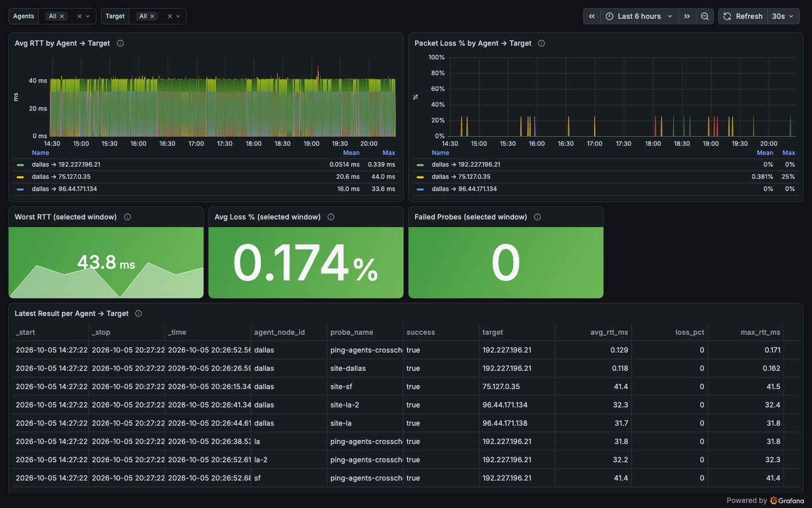Click the Refresh dashboard button
This screenshot has height=508, width=812.
[x=743, y=16]
